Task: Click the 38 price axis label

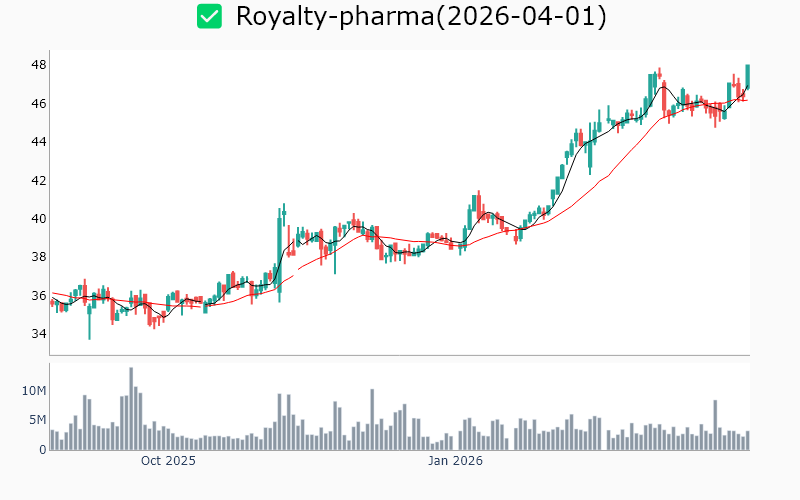Action: [x=39, y=257]
